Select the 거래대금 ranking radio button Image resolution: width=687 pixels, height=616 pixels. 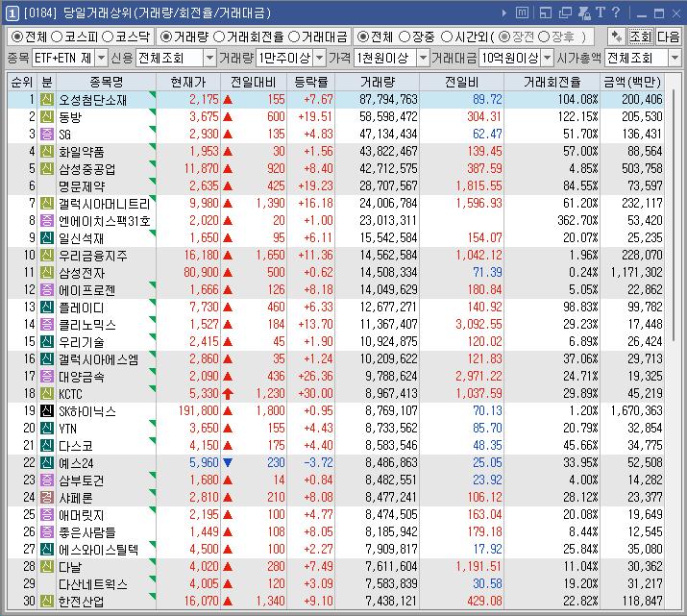(294, 37)
